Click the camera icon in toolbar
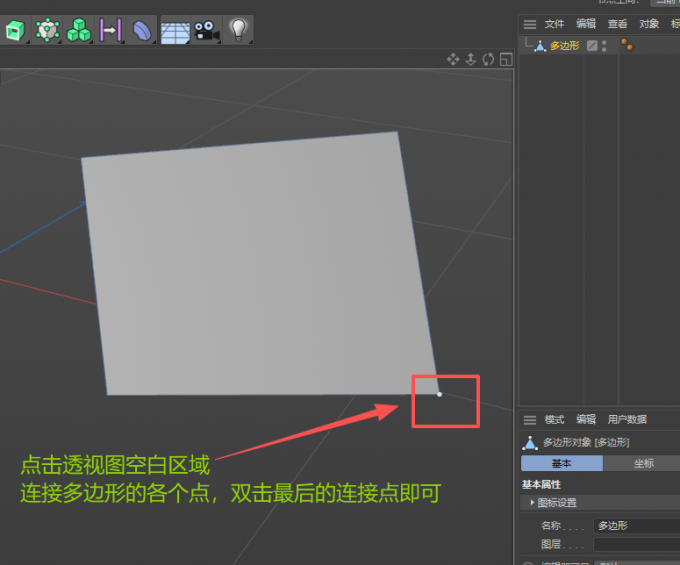 206,30
